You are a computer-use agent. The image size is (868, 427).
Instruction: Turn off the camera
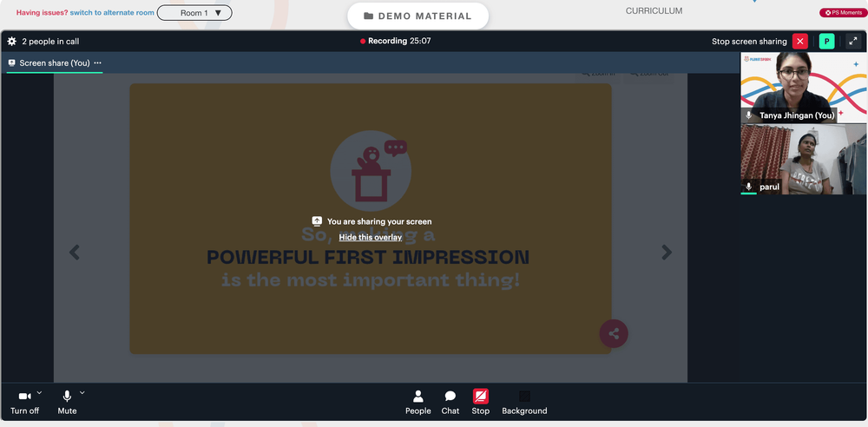click(25, 403)
